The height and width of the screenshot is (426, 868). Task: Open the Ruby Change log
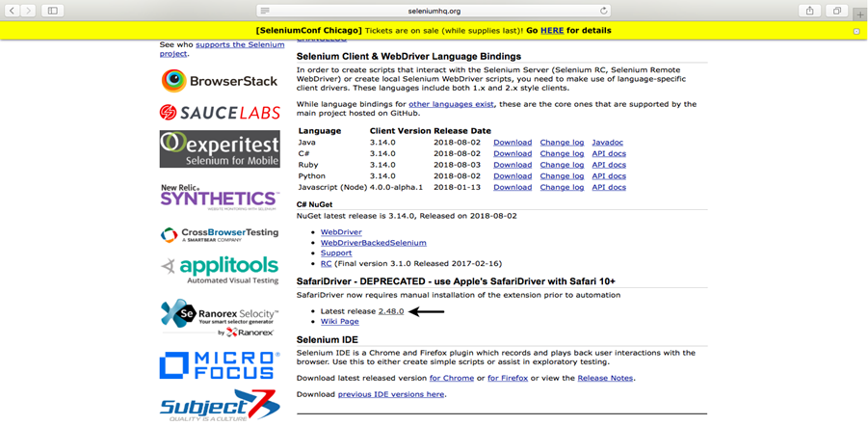(562, 165)
